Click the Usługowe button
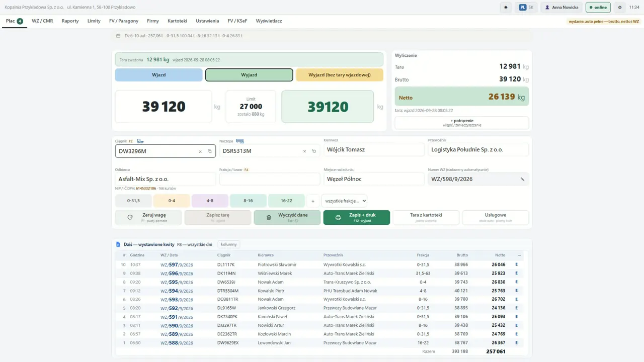The image size is (644, 362). (496, 217)
